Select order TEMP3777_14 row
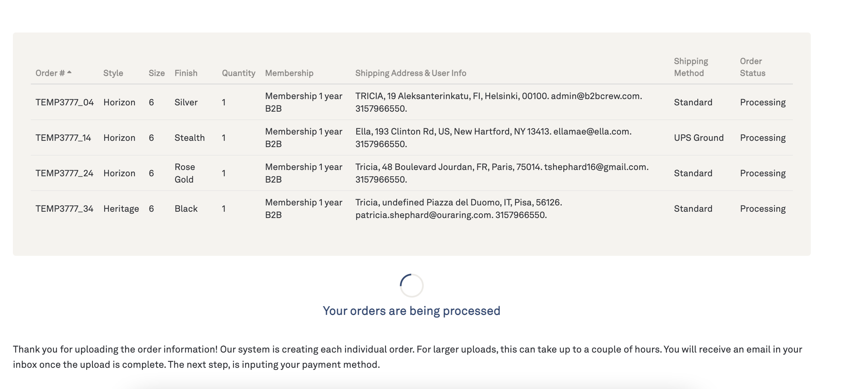Viewport: 868px width, 389px height. [412, 138]
